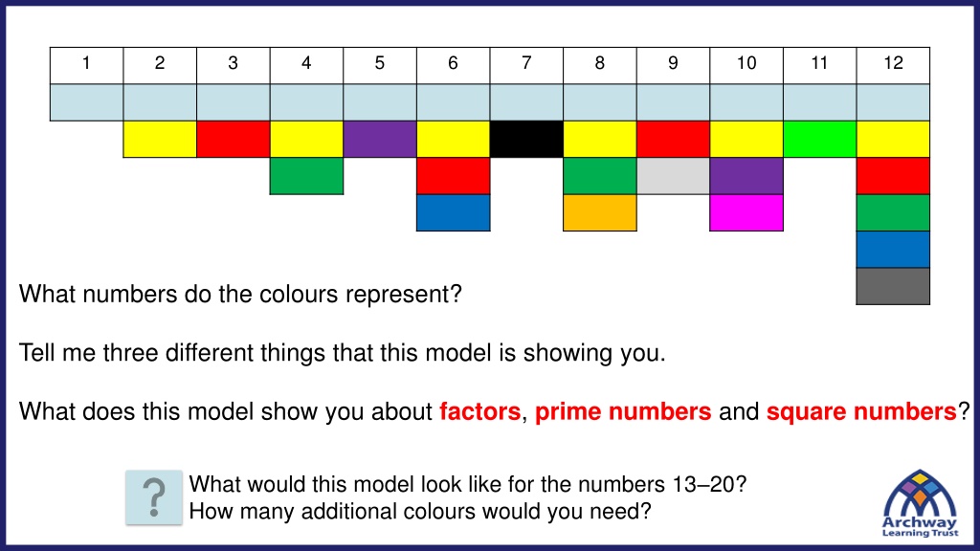Click the light grey block under 9
The height and width of the screenshot is (551, 980).
(x=673, y=176)
